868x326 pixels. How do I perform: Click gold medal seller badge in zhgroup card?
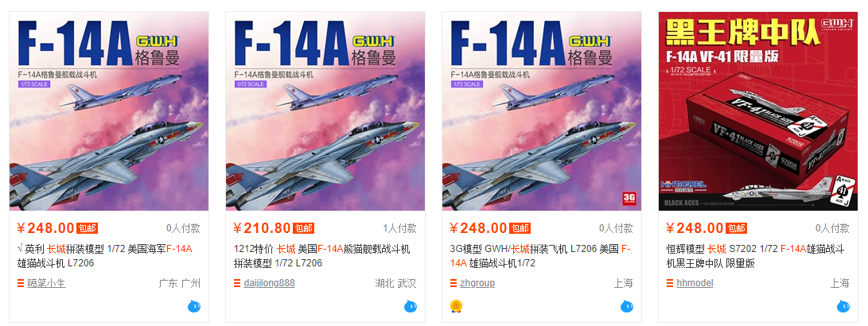[x=456, y=306]
